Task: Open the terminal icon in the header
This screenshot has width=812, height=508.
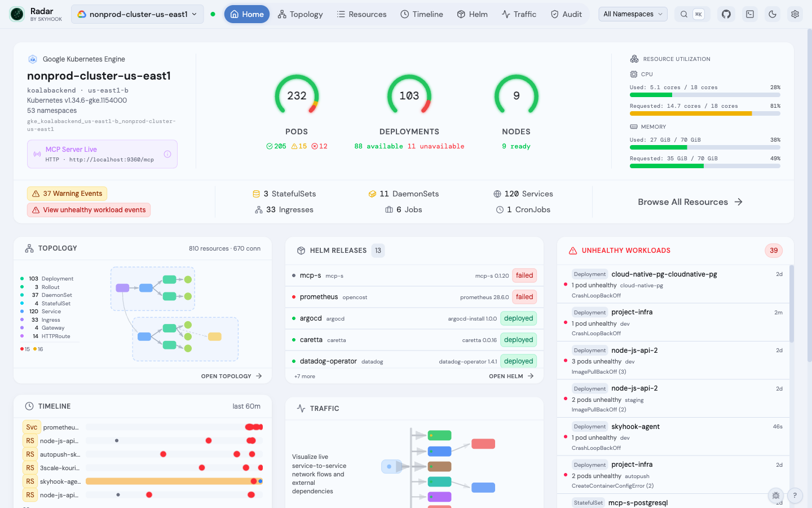Action: coord(750,14)
